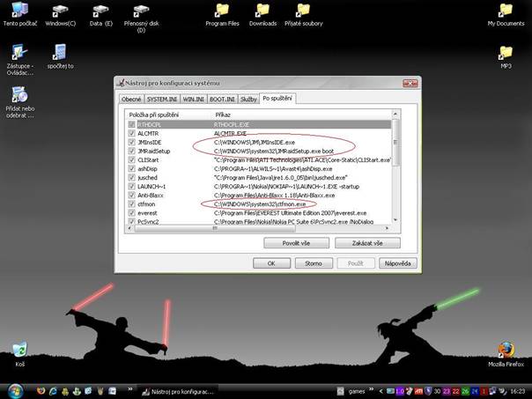Open the spočítej to desktop icon
532x399 pixels.
(61, 53)
